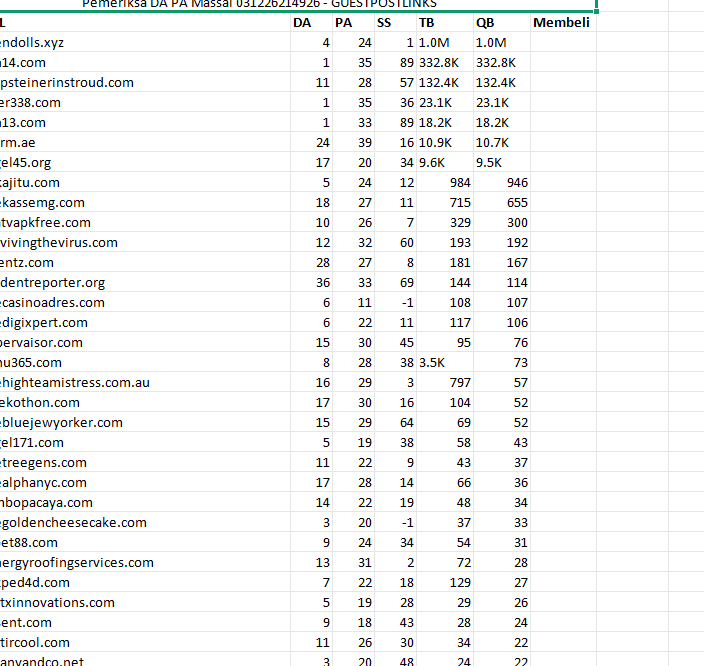Click the cell containing txinnovations.com

(x=145, y=602)
